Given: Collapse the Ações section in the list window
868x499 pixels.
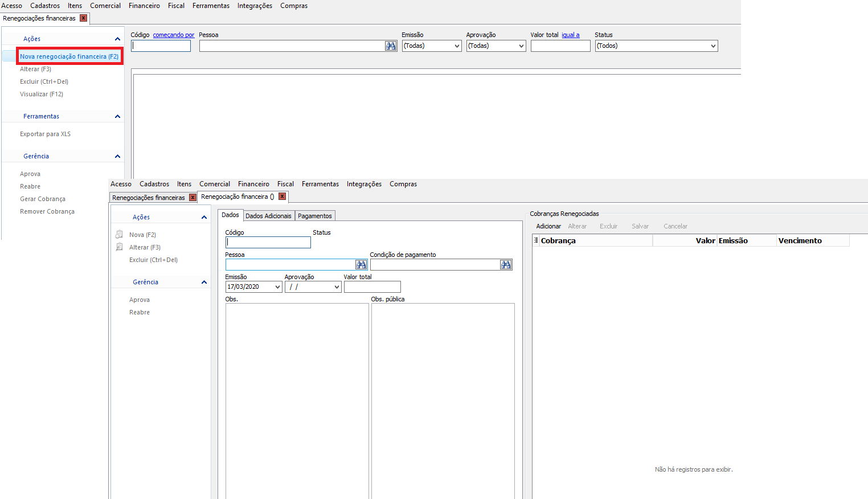Looking at the screenshot, I should [x=117, y=39].
